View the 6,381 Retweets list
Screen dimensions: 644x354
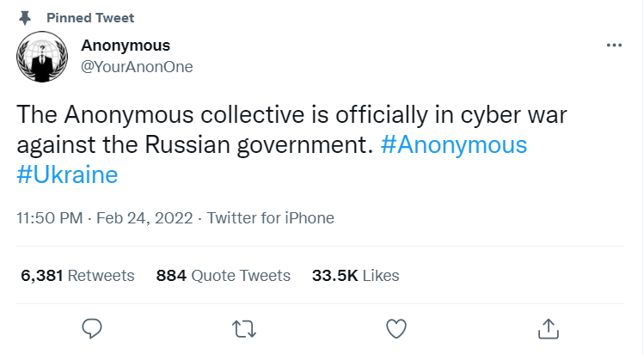[77, 276]
